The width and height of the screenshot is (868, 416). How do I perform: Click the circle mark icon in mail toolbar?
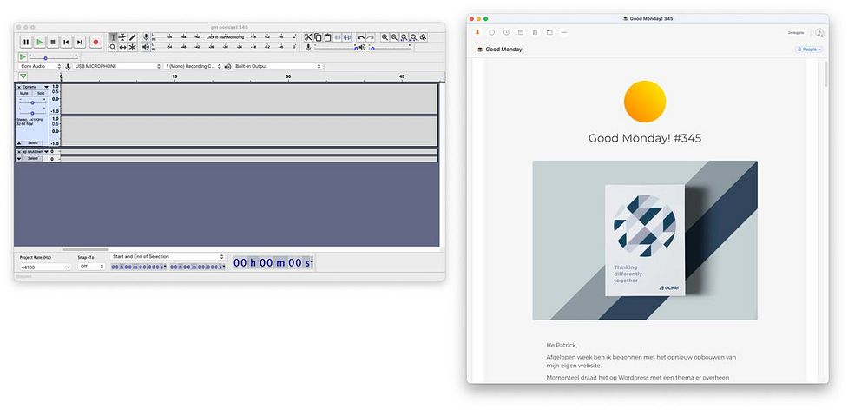pos(491,33)
